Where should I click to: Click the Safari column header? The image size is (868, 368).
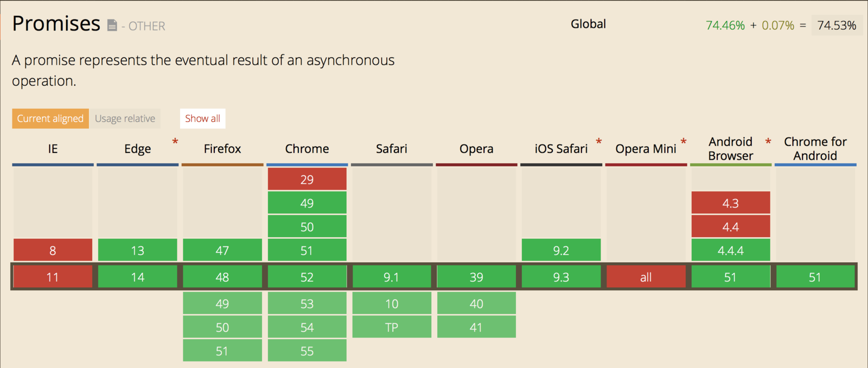click(392, 149)
